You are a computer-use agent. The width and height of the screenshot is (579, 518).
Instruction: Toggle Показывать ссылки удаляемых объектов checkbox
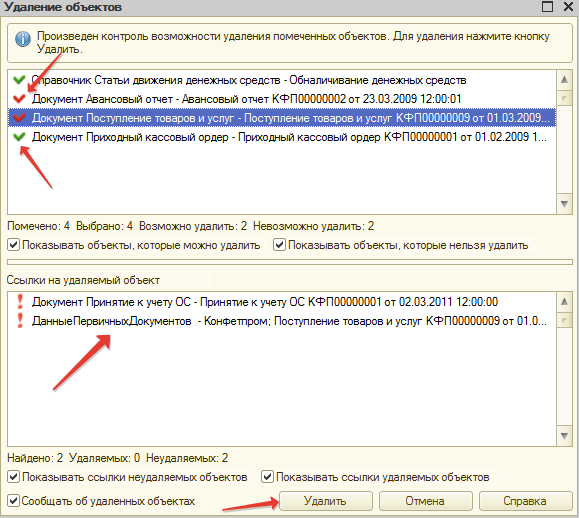tap(268, 477)
